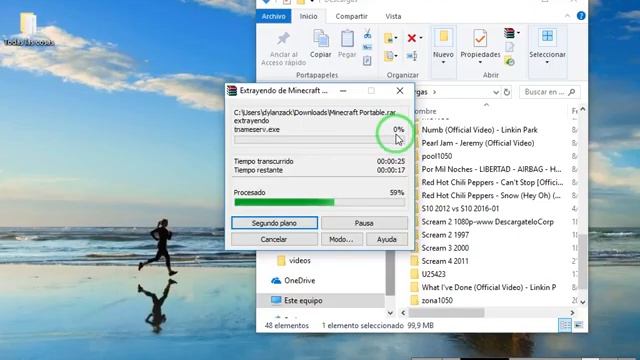Click the scissors Cut icon
Viewport: 640px width, 360px height.
click(367, 34)
